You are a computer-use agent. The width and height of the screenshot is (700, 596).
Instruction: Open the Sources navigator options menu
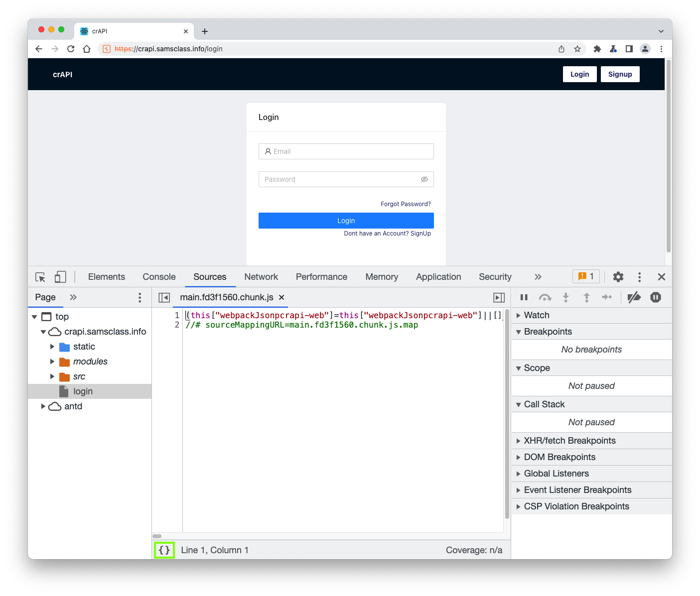[x=140, y=297]
